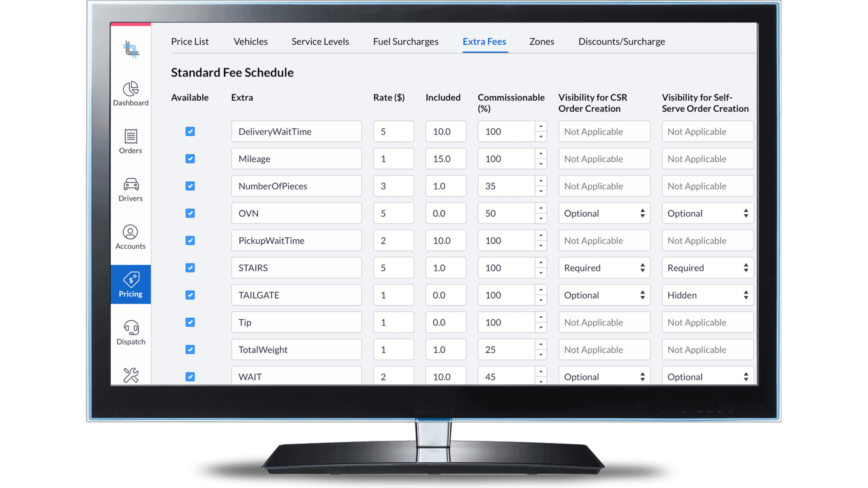Disable the TAILGATE available checkbox

pyautogui.click(x=189, y=294)
